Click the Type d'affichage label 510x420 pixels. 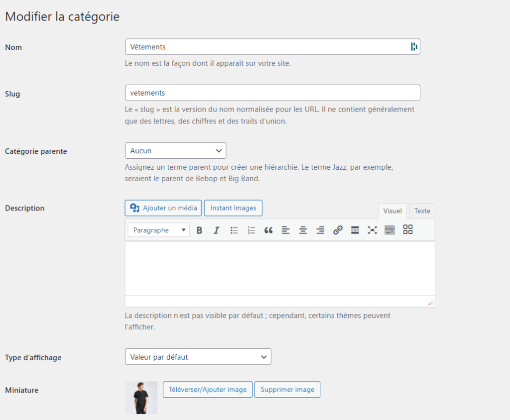33,358
